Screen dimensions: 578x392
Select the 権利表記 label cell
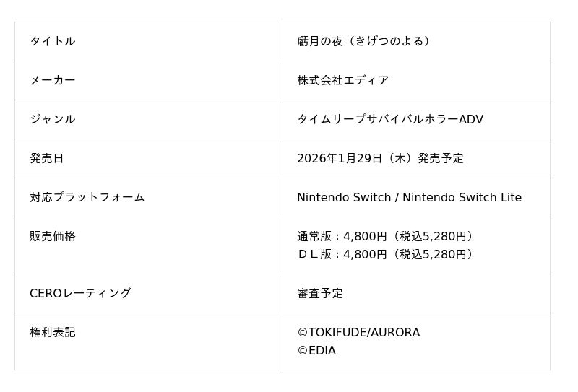(x=52, y=332)
